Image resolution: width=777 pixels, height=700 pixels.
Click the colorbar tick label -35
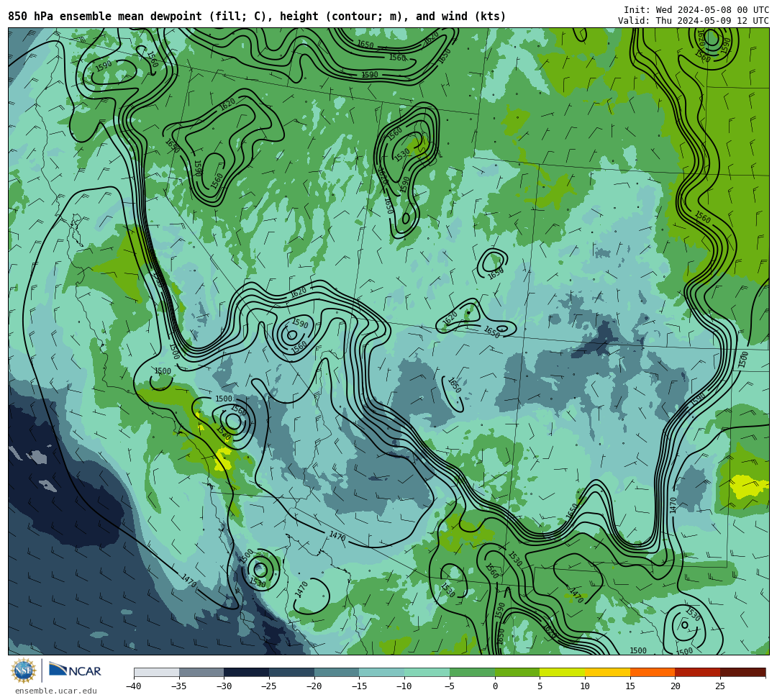click(178, 686)
